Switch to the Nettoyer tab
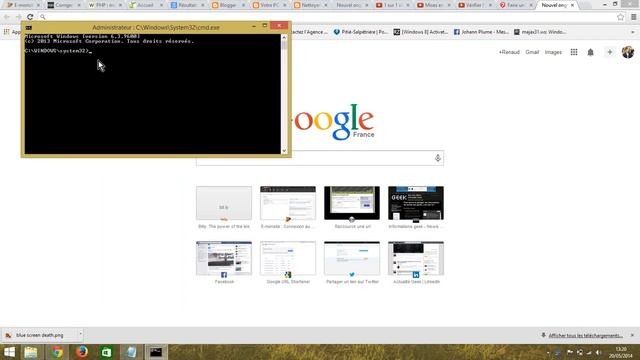Screen dimensions: 640x360 click(x=310, y=5)
